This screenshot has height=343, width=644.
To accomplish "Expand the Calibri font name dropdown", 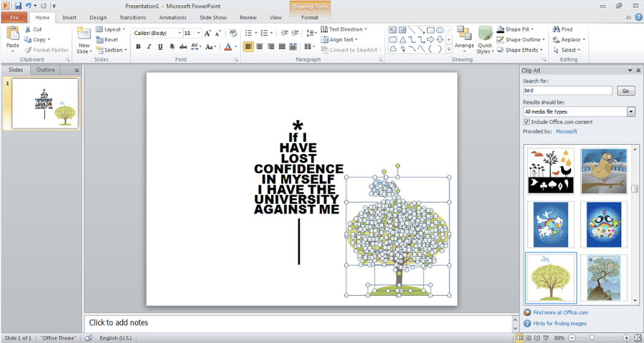I will point(180,33).
